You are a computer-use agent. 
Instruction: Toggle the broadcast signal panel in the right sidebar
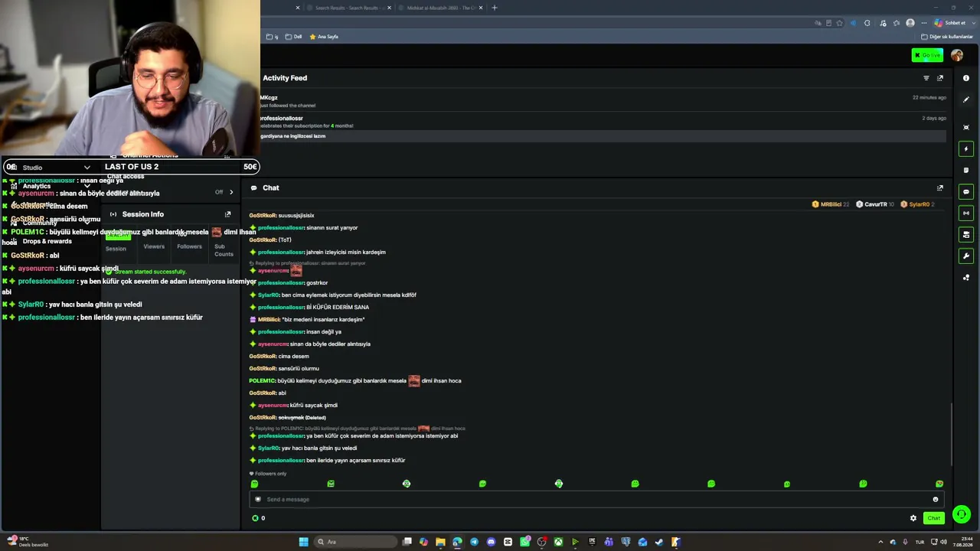pos(966,213)
